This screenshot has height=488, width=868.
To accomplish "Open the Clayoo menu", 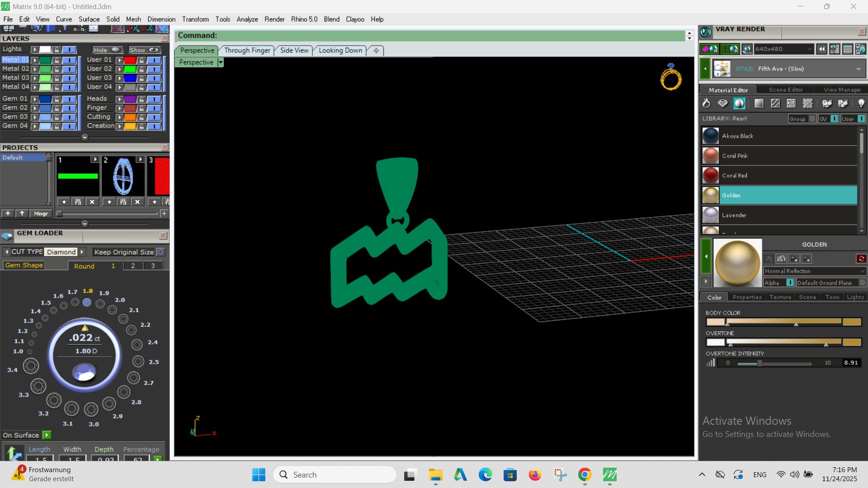I will click(x=355, y=19).
